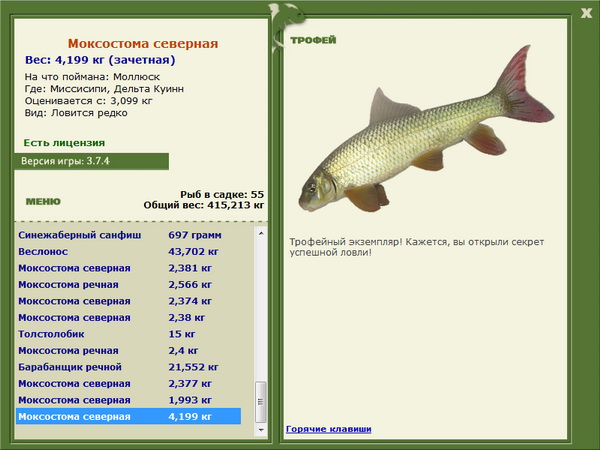This screenshot has height=450, width=600.
Task: Select Моксостома речная 2,4 кг entry
Action: (129, 351)
